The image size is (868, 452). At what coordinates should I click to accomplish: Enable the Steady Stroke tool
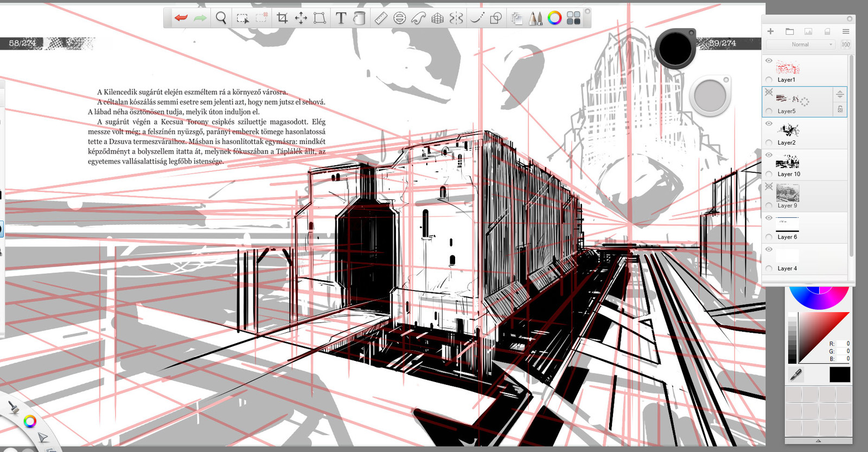(477, 18)
